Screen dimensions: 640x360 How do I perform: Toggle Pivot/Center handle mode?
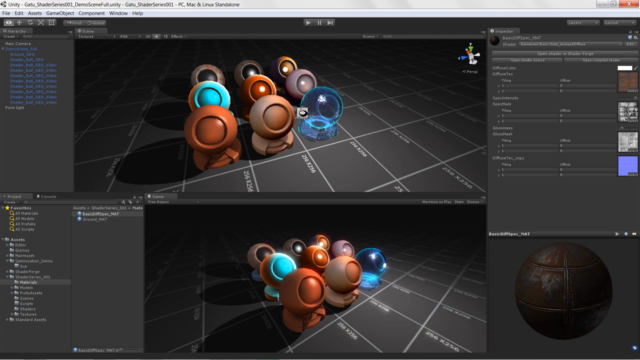74,23
